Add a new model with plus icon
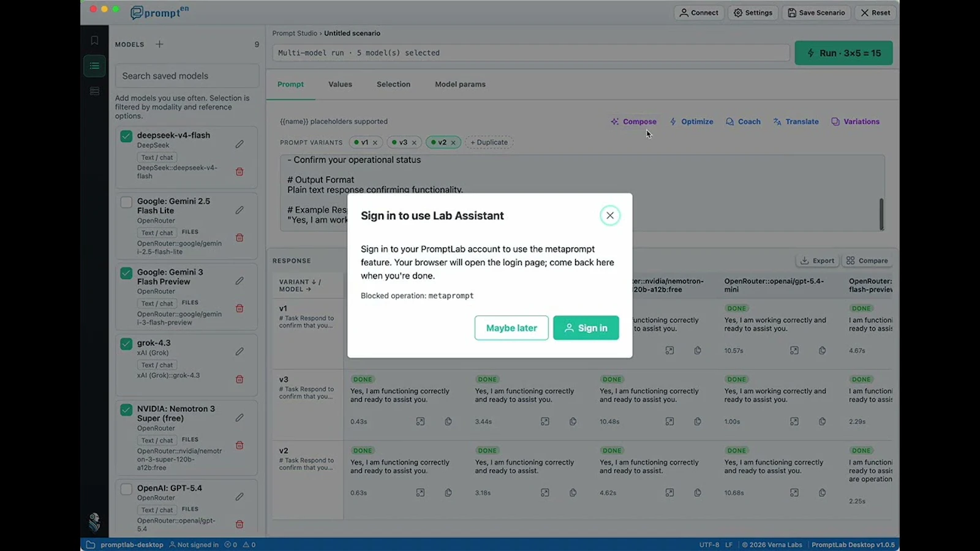Image resolution: width=980 pixels, height=551 pixels. point(159,44)
